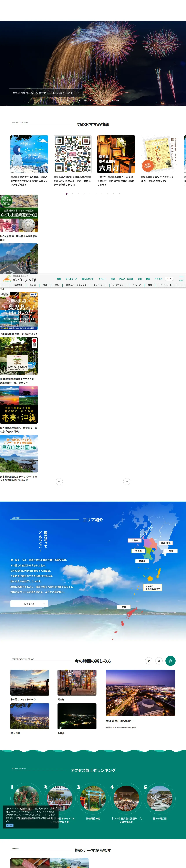Image resolution: width=186 pixels, height=868 pixels.
Task: Select the first dot of the recommended carousel
Action: click(x=66, y=194)
